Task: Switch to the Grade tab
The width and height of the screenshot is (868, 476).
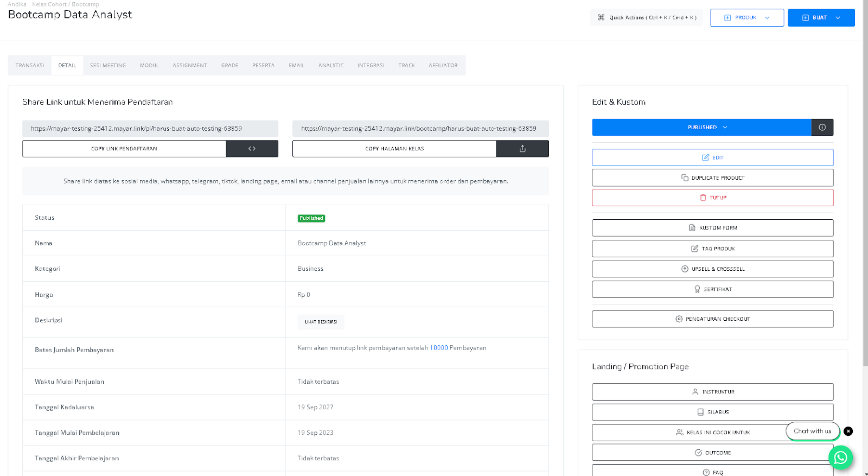Action: pos(229,66)
